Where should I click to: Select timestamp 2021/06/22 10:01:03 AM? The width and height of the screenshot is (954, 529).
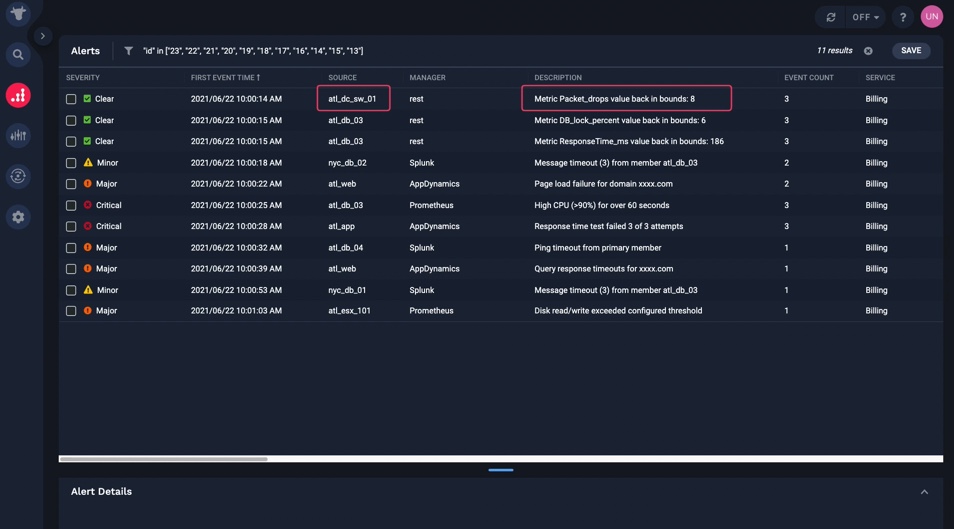[x=236, y=310]
